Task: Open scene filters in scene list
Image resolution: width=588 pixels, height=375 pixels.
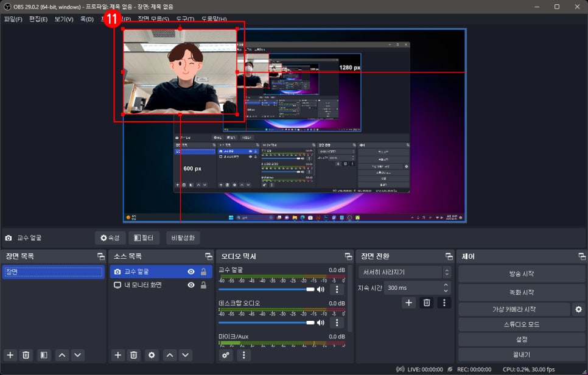Action: pyautogui.click(x=44, y=355)
